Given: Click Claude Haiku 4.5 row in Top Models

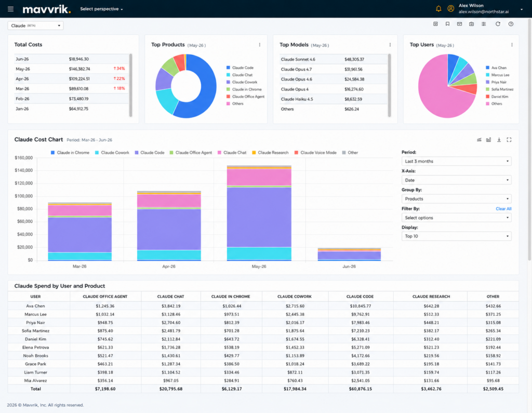Looking at the screenshot, I should (333, 99).
